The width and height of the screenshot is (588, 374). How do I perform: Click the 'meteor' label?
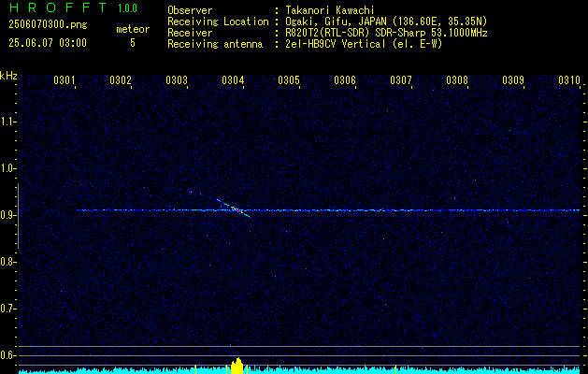click(x=133, y=29)
